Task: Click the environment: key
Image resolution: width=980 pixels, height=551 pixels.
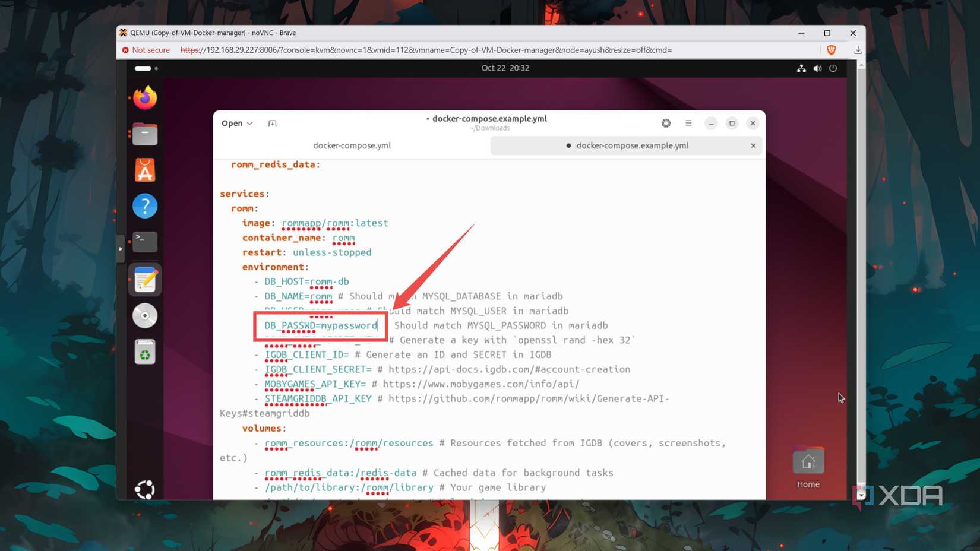Action: point(276,267)
